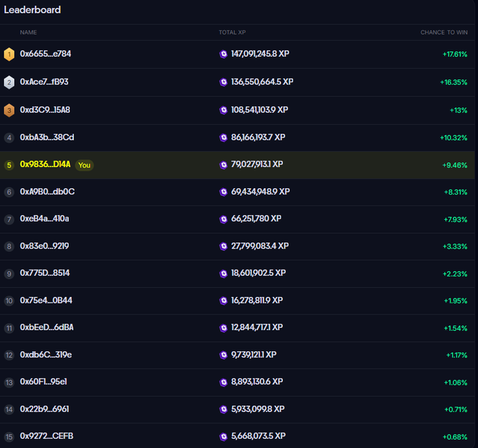Click the +10.32% chance value
478x448 pixels.
[453, 138]
